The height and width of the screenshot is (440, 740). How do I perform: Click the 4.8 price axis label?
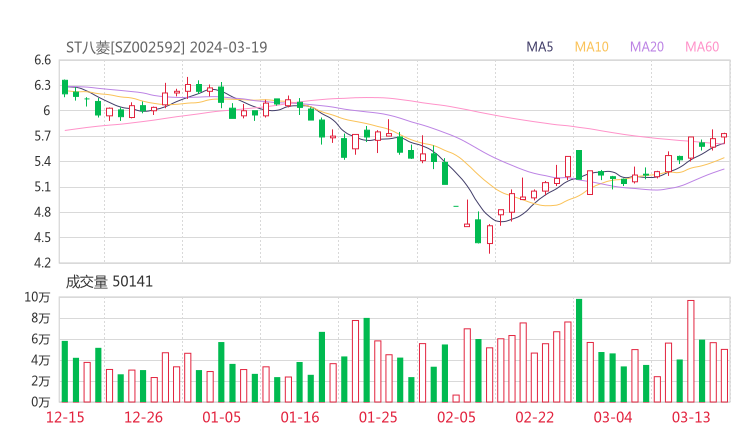pyautogui.click(x=42, y=212)
